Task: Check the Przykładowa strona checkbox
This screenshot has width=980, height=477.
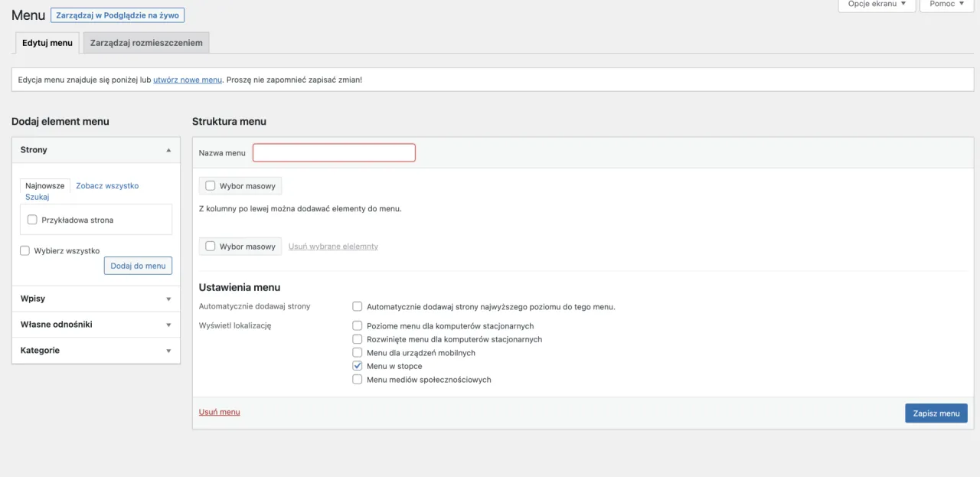Action: pyautogui.click(x=32, y=220)
